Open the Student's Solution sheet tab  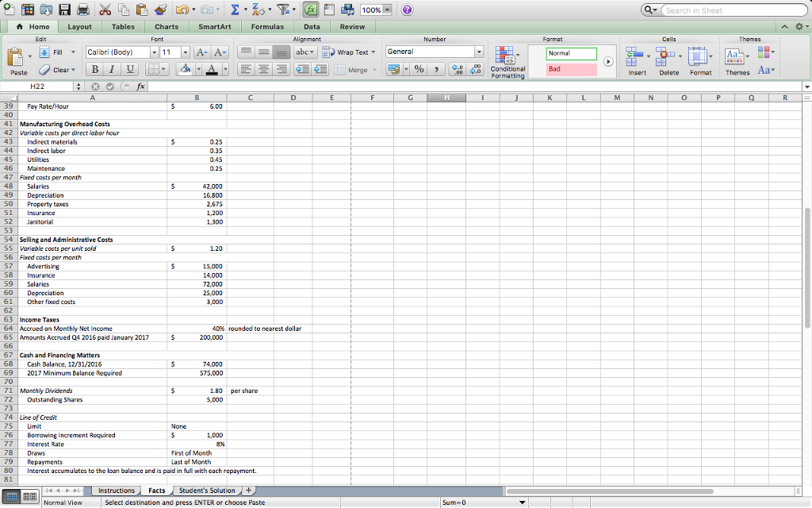tap(207, 491)
